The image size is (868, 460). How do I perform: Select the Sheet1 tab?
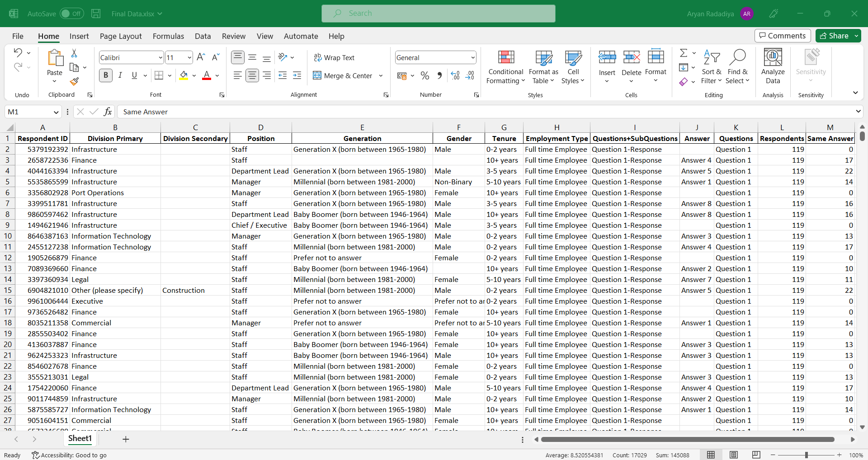[80, 438]
